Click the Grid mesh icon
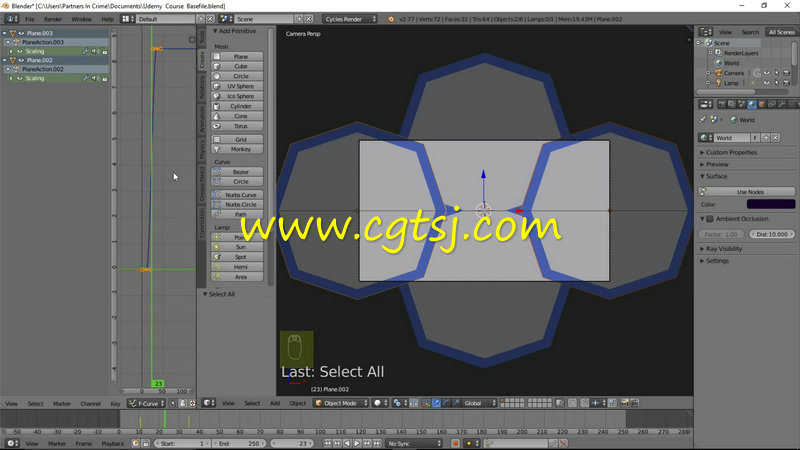Viewport: 800px width, 450px height. (x=217, y=139)
